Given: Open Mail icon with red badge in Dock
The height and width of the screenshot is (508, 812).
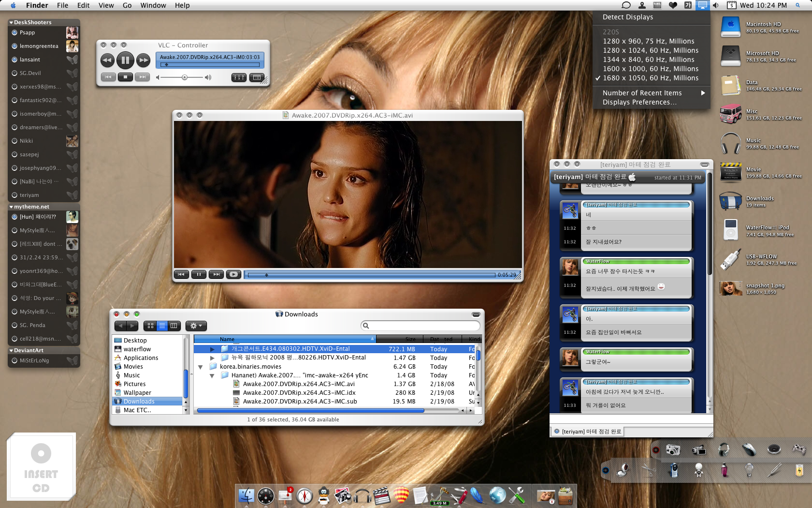Looking at the screenshot, I should 285,495.
